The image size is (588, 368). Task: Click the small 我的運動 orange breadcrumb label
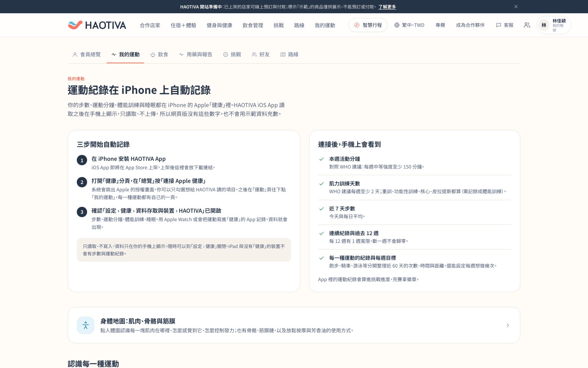coord(76,79)
